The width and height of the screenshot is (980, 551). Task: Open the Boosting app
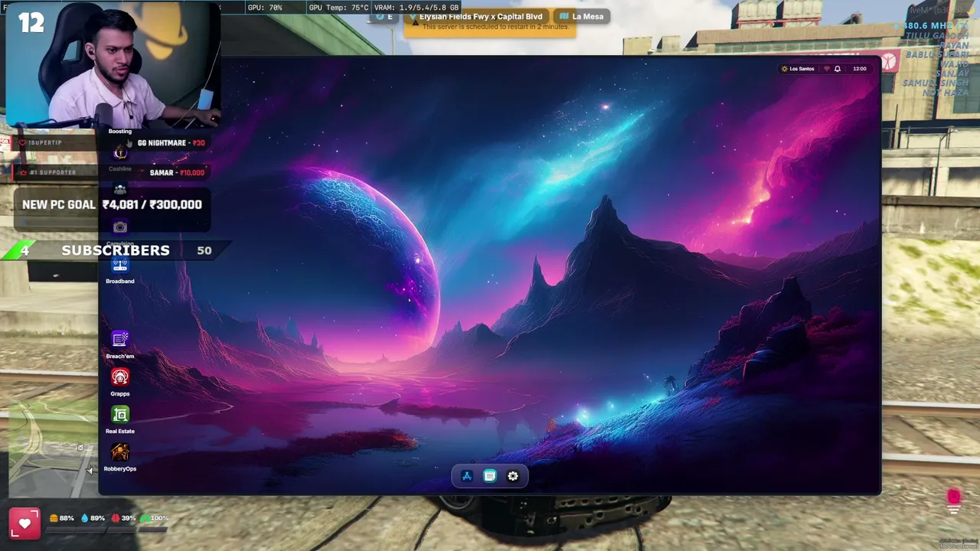pos(120,132)
